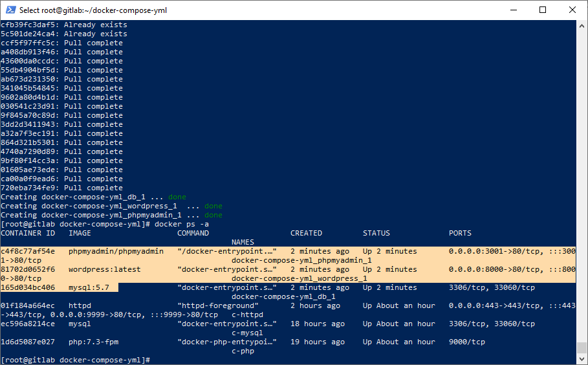Click the PORTS column header

tap(460, 233)
